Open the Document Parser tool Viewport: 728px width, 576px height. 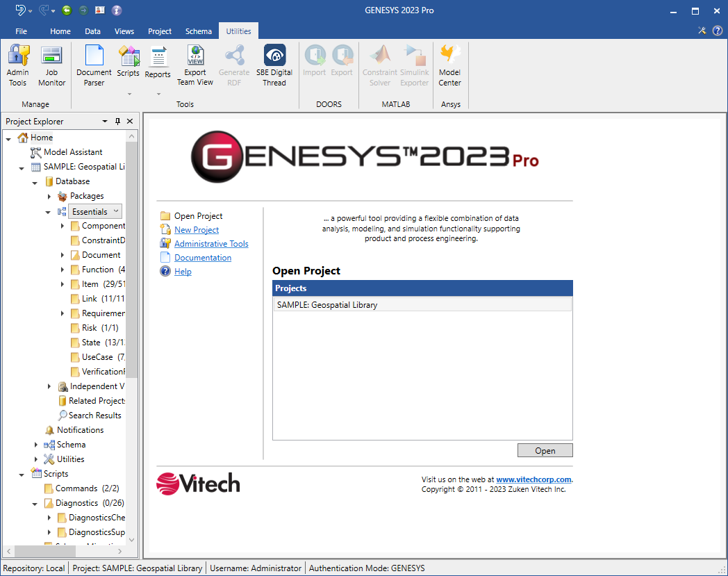coord(94,67)
